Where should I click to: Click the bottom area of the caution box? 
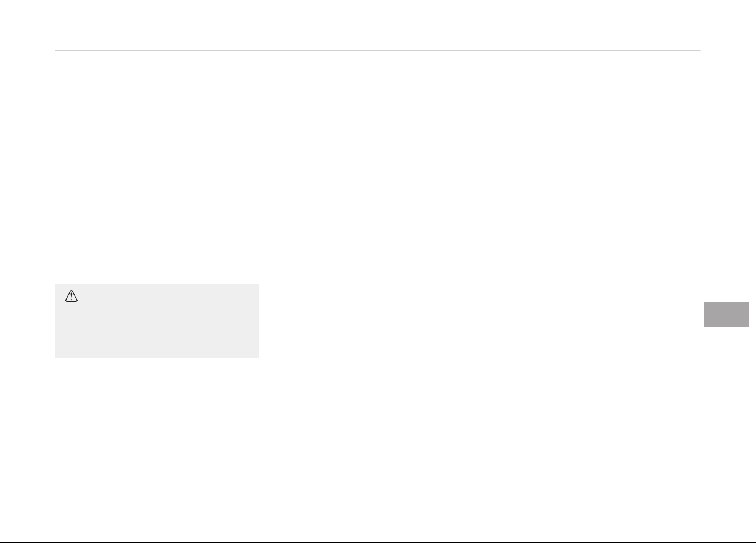pyautogui.click(x=157, y=350)
